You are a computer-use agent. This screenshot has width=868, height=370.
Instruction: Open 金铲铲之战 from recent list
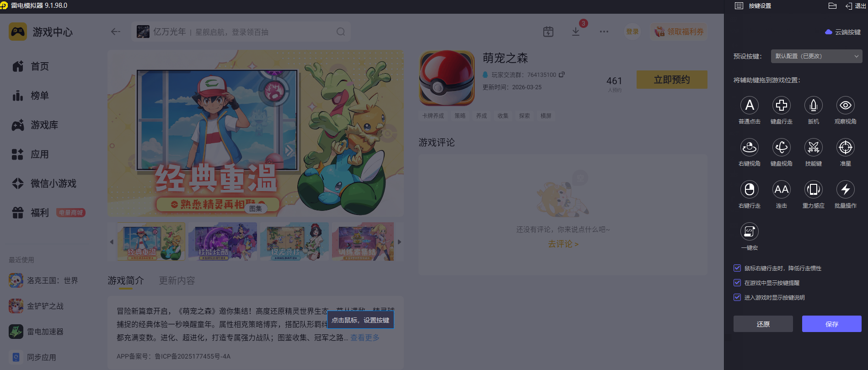36,306
